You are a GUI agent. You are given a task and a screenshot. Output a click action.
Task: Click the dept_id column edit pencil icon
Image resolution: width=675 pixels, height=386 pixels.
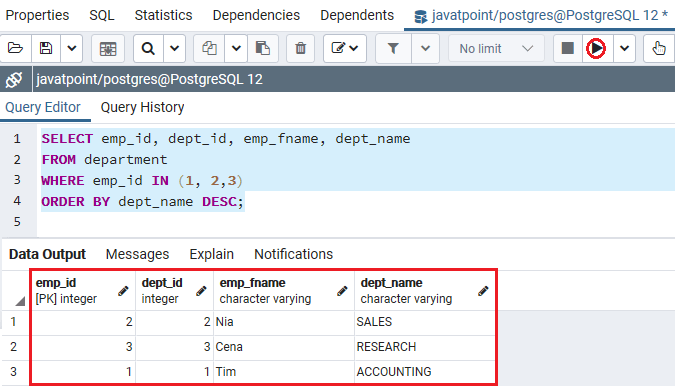pos(201,291)
